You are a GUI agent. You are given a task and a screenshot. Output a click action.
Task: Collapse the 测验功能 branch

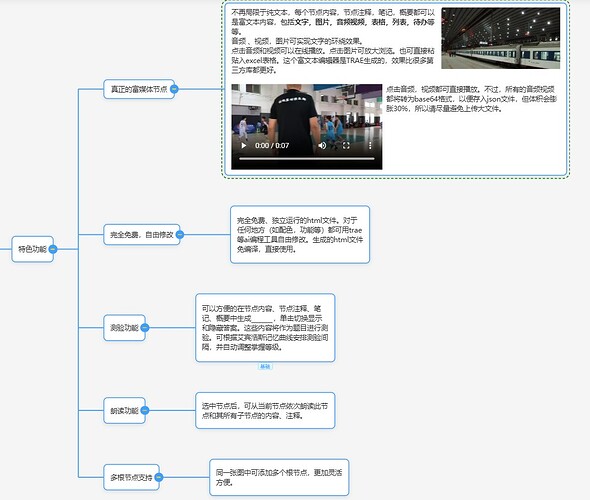tap(145, 328)
